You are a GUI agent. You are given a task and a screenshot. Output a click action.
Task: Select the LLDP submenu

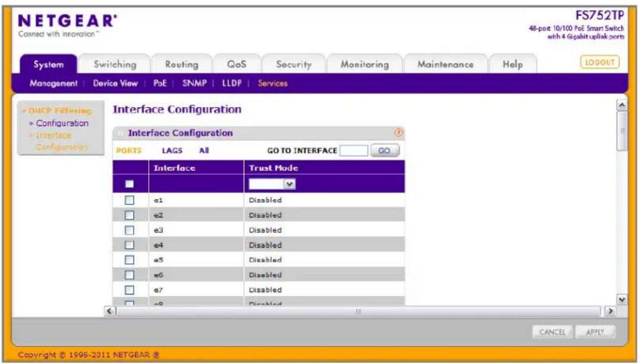click(x=231, y=83)
